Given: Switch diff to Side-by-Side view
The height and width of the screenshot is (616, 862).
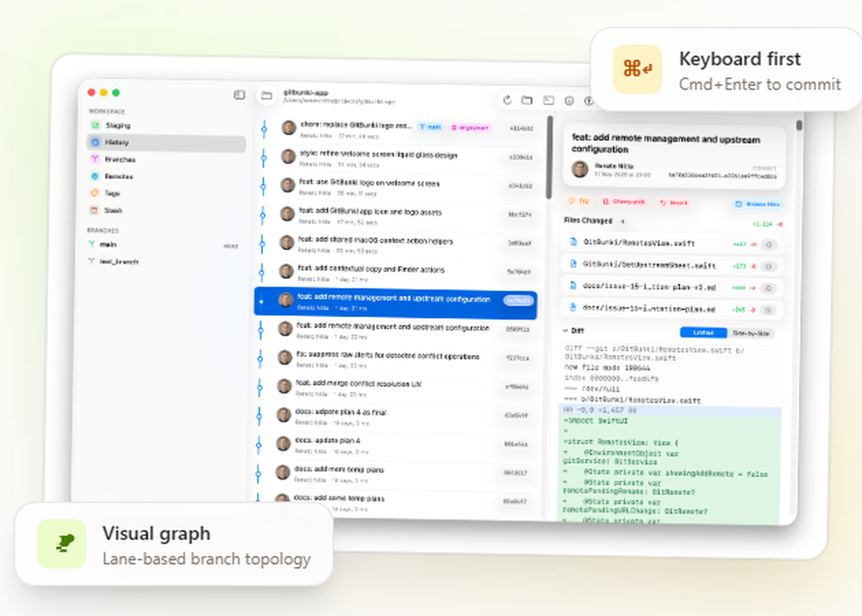Looking at the screenshot, I should tap(751, 333).
